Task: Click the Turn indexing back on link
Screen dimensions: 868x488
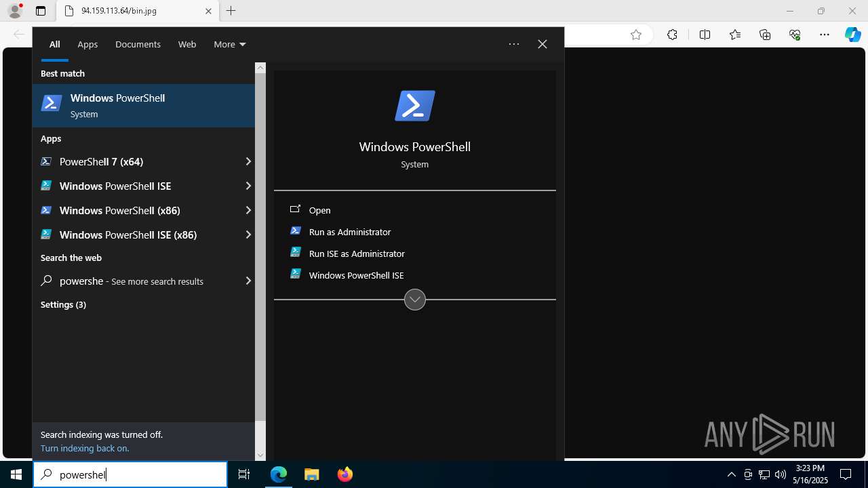Action: coord(85,448)
